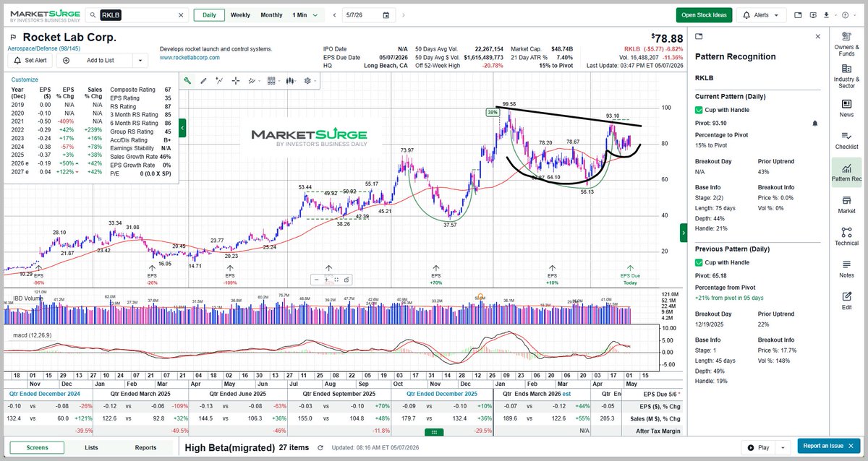Open the indicators line-chart tool menu
Image resolution: width=868 pixels, height=461 pixels.
(x=253, y=81)
